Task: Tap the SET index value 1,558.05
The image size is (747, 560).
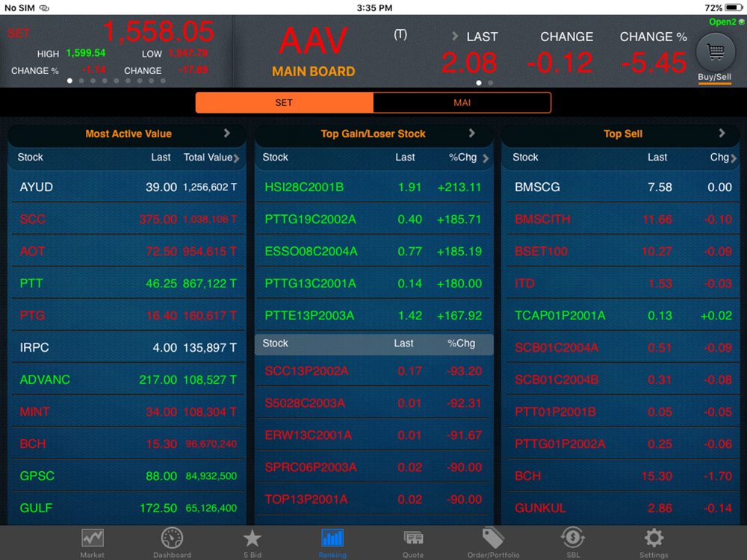Action: (158, 32)
